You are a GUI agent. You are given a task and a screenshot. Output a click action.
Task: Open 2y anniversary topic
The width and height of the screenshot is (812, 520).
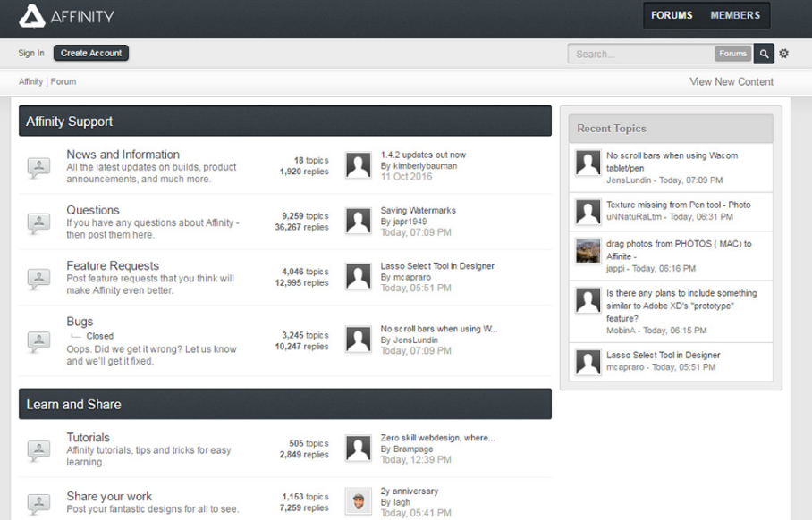pos(409,491)
